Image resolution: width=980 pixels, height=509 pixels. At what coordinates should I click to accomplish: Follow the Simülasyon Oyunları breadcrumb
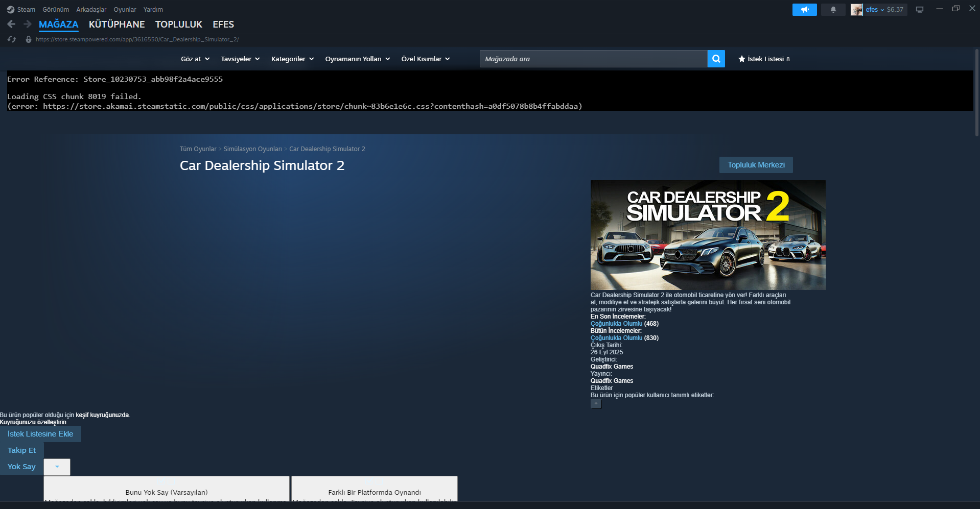click(253, 149)
